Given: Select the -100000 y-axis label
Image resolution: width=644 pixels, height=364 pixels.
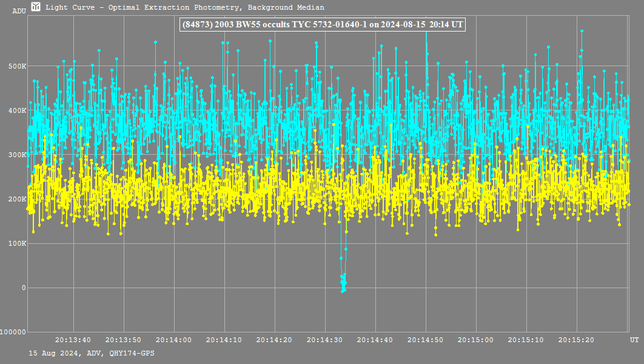Looking at the screenshot, I should pyautogui.click(x=13, y=332).
